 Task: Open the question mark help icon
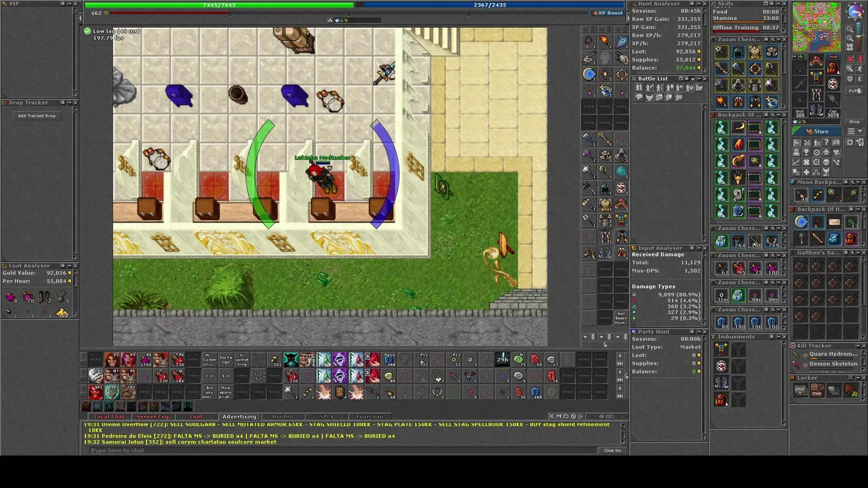[827, 142]
